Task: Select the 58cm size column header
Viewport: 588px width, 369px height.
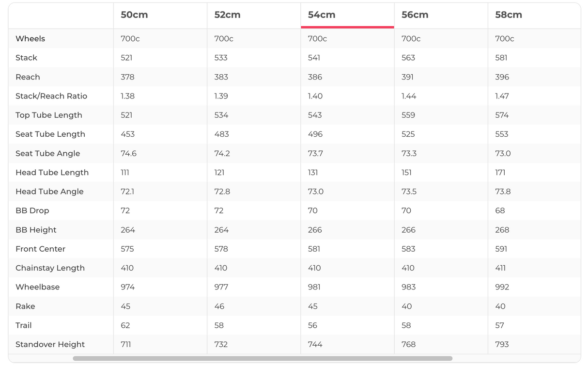Action: 509,15
